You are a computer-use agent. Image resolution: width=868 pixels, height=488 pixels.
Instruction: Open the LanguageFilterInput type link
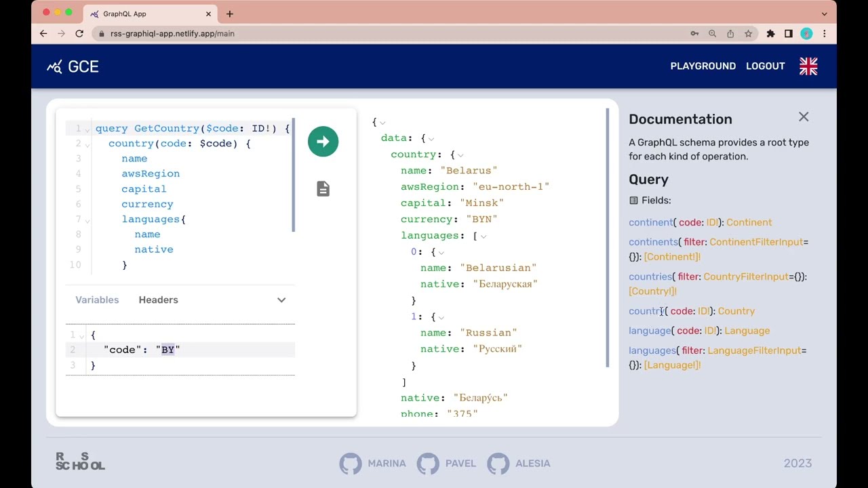754,350
